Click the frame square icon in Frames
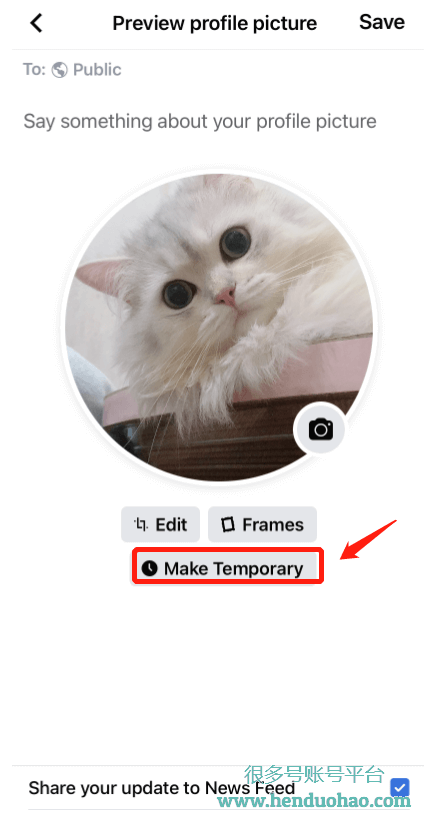Viewport: 424px width, 820px height. coord(227,525)
